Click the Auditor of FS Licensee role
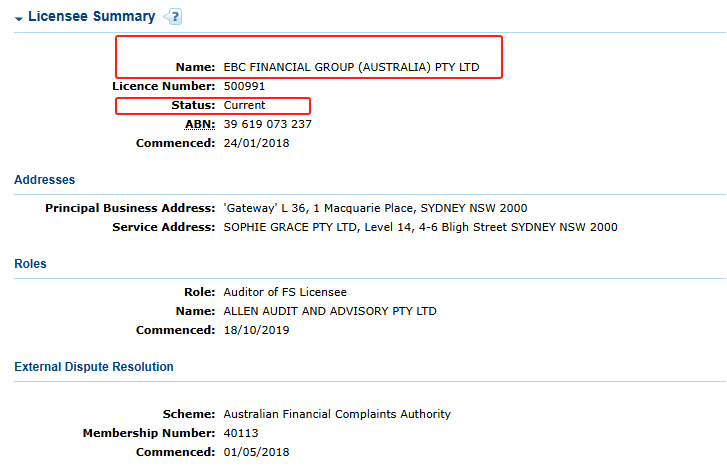Screen dimensions: 727x475 [x=285, y=292]
